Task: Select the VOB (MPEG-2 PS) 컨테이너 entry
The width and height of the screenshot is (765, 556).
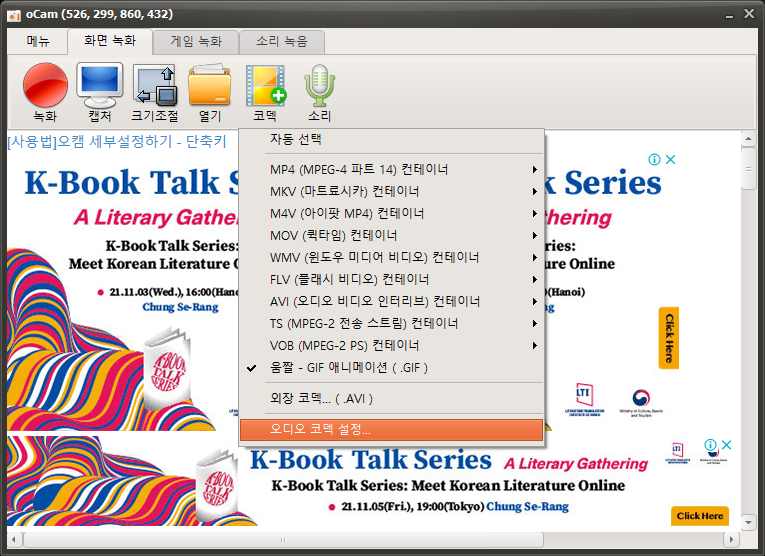Action: [x=391, y=345]
